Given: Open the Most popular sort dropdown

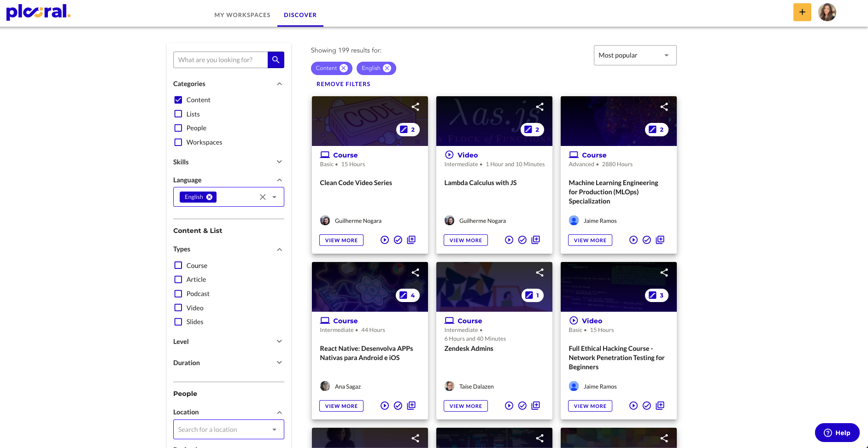Looking at the screenshot, I should [635, 55].
